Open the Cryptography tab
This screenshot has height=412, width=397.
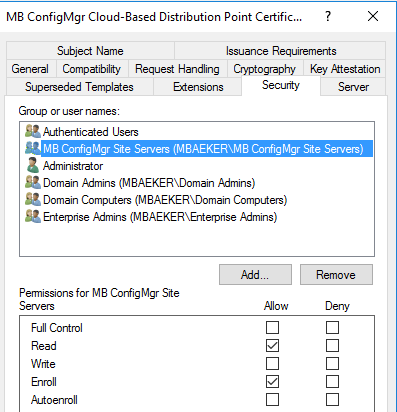pos(264,69)
